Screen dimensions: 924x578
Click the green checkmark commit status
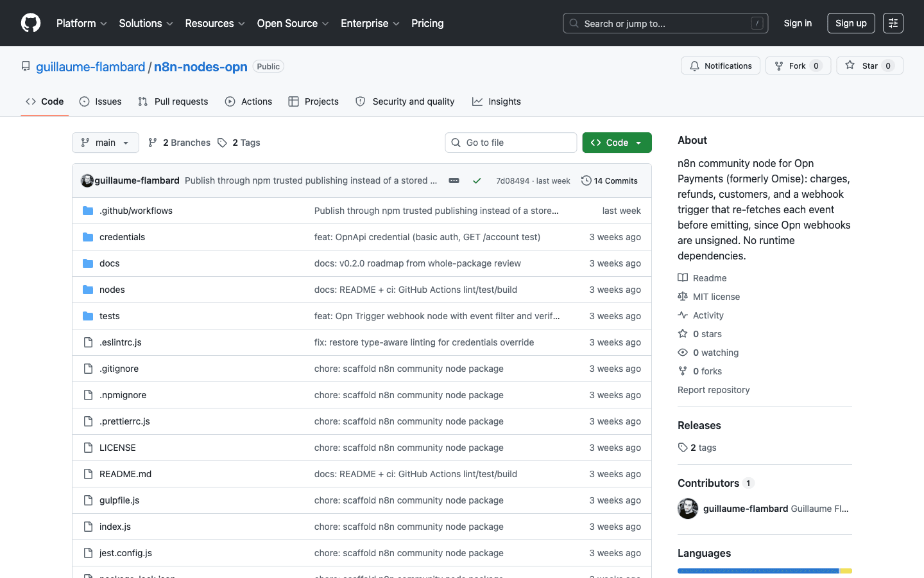click(x=477, y=180)
